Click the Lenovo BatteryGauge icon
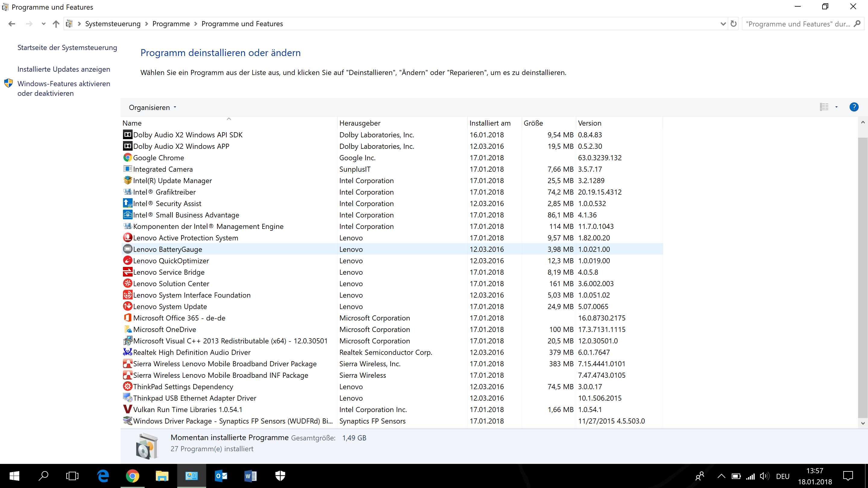This screenshot has height=488, width=868. tap(127, 249)
